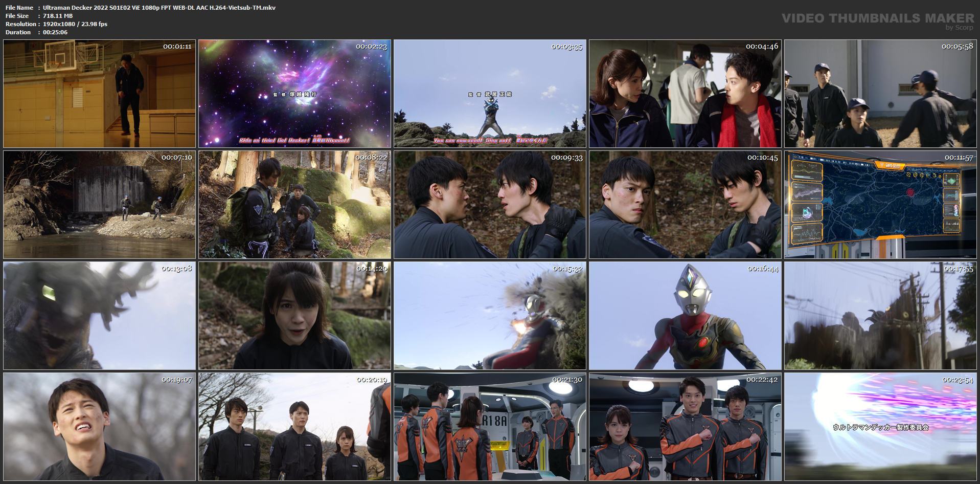Select the Ultraman close-up thumbnail at 00:16:44
The width and height of the screenshot is (980, 484).
686,316
